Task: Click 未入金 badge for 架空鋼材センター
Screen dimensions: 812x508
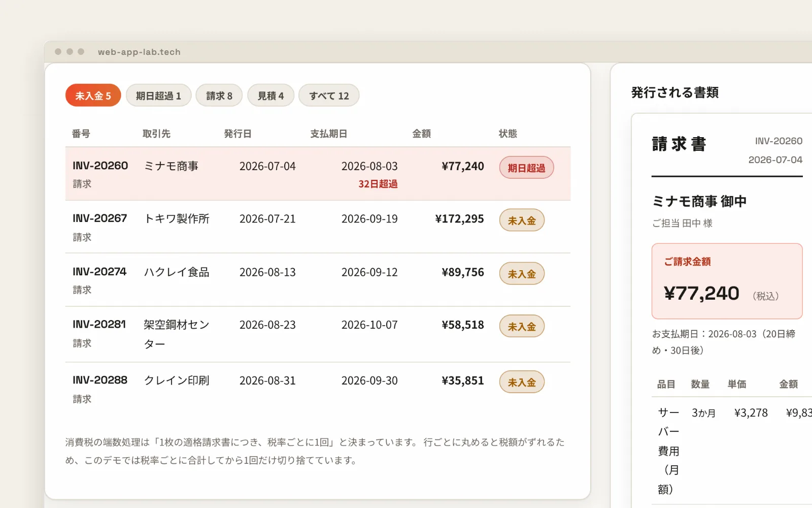Action: (522, 327)
